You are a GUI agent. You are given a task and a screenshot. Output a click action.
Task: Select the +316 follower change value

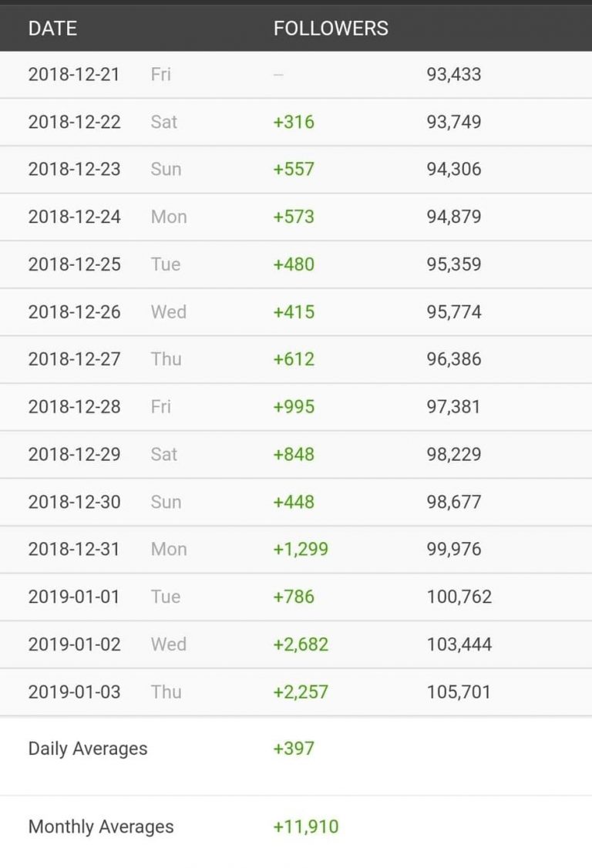tap(294, 122)
